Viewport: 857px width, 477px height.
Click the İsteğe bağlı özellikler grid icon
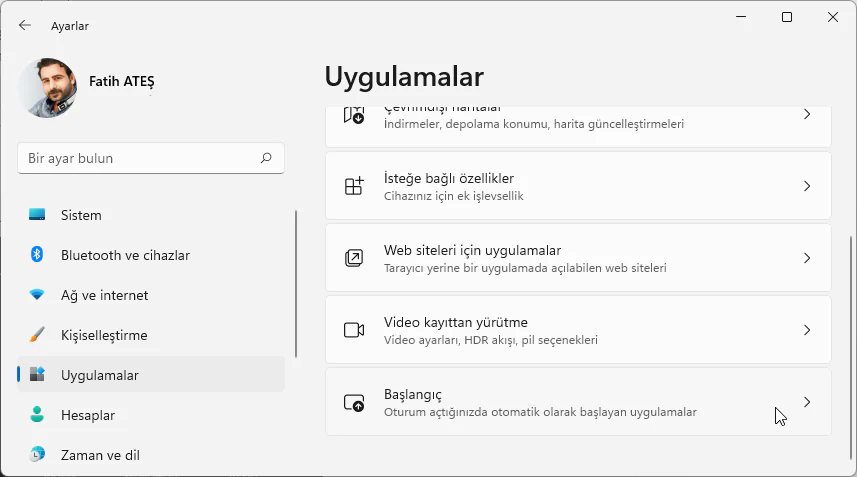click(x=354, y=186)
